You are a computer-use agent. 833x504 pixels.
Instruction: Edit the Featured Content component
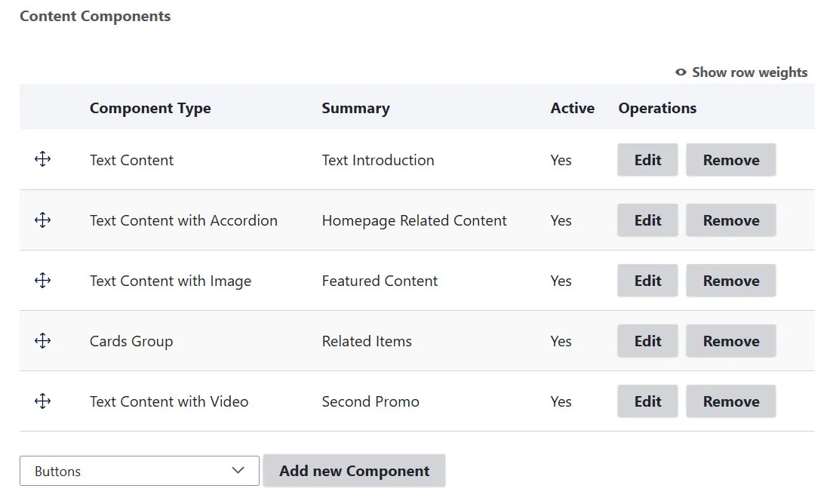click(x=647, y=280)
